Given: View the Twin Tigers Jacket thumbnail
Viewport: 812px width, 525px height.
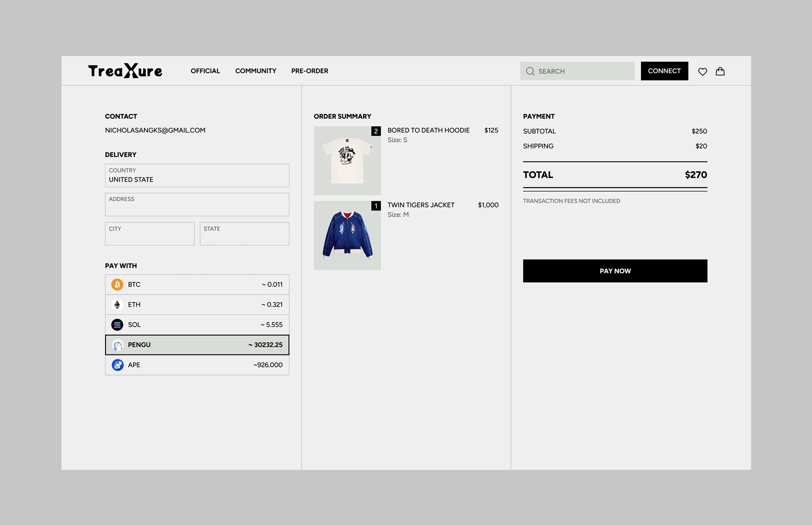Looking at the screenshot, I should pyautogui.click(x=347, y=235).
